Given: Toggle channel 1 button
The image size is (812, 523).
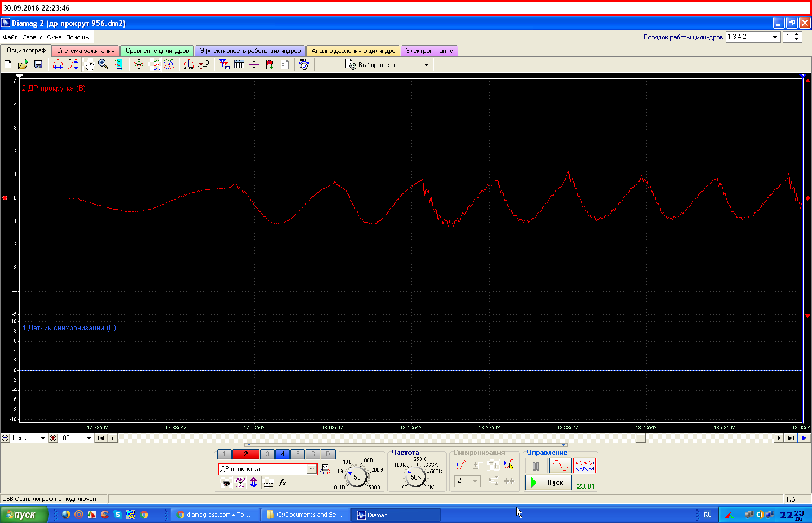Looking at the screenshot, I should (x=224, y=454).
